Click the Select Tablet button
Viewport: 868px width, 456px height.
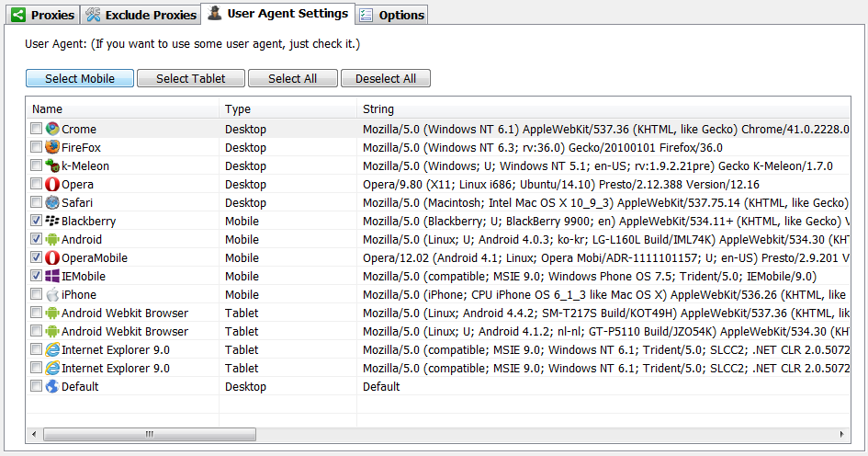190,78
